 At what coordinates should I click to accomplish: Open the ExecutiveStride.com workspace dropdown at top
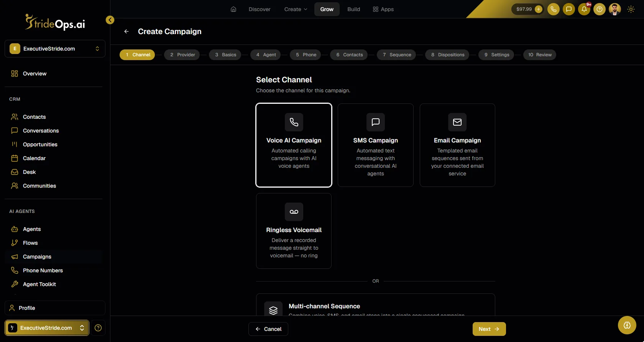(x=55, y=49)
